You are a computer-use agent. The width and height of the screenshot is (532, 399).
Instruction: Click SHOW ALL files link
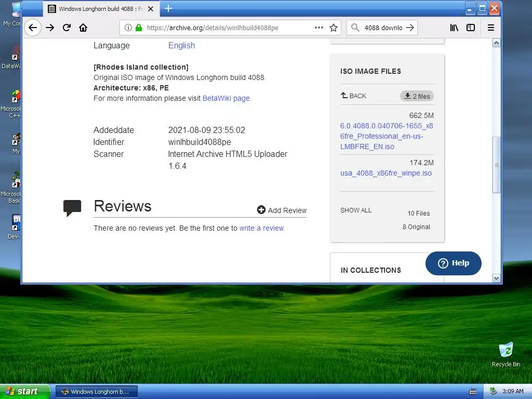(356, 210)
